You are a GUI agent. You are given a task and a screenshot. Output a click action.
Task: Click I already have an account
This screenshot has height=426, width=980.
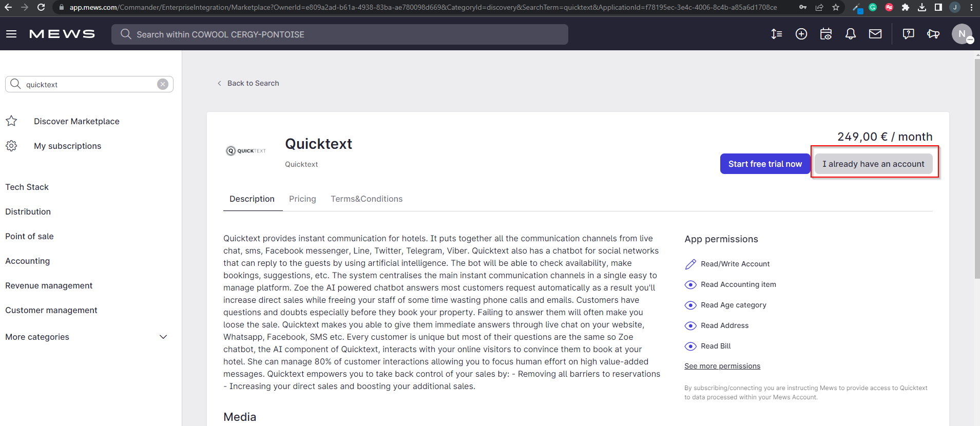873,164
